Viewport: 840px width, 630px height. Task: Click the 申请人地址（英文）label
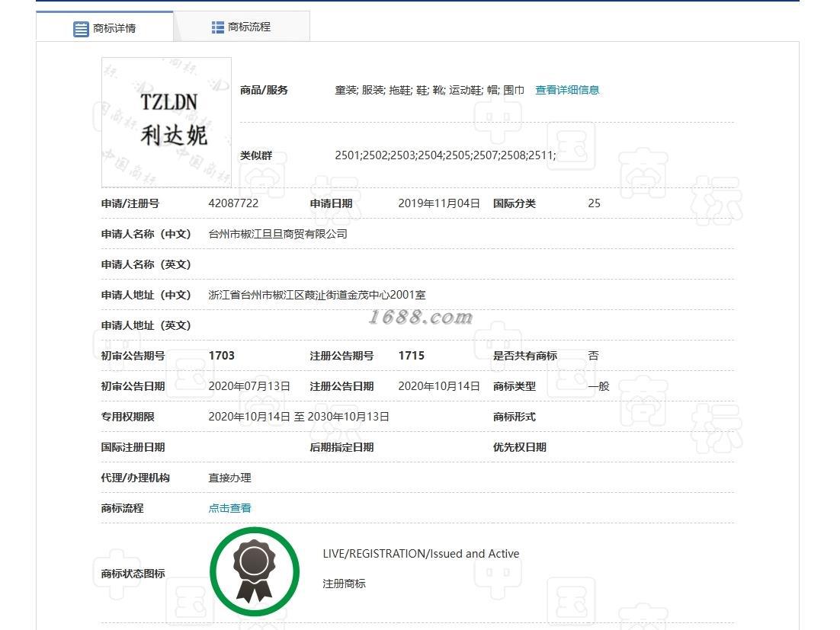point(146,325)
